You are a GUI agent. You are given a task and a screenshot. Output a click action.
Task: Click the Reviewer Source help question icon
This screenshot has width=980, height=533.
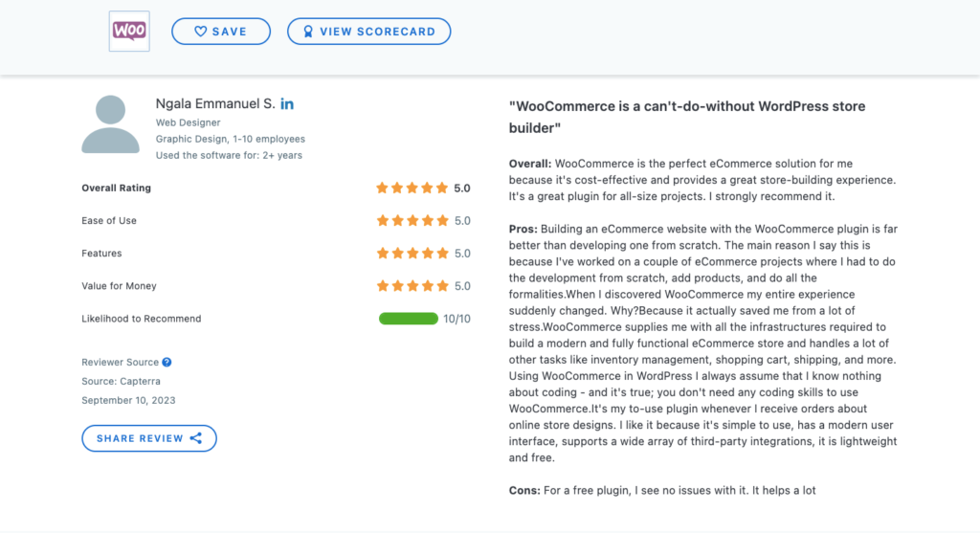(x=167, y=362)
